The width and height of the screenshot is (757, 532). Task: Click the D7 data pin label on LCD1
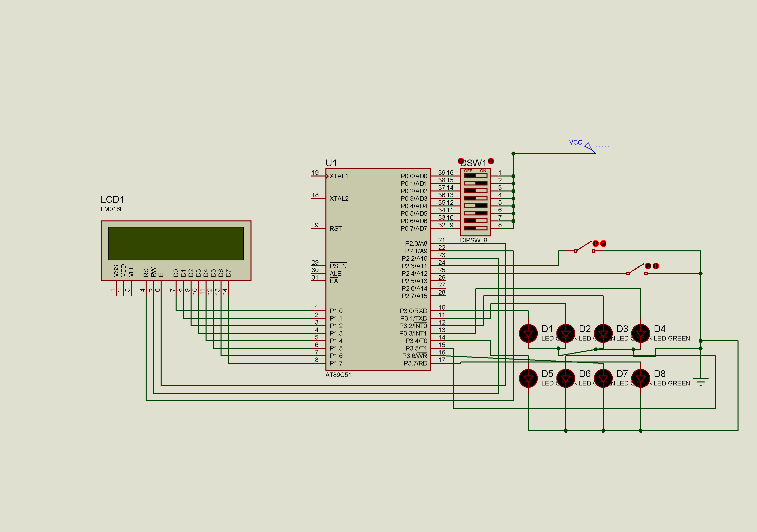pyautogui.click(x=228, y=273)
